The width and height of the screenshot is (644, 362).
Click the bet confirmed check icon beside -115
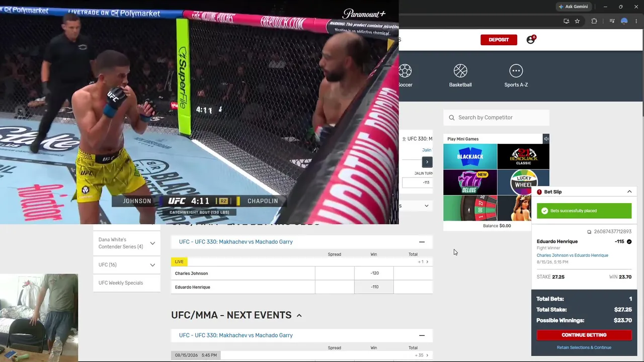pos(629,242)
